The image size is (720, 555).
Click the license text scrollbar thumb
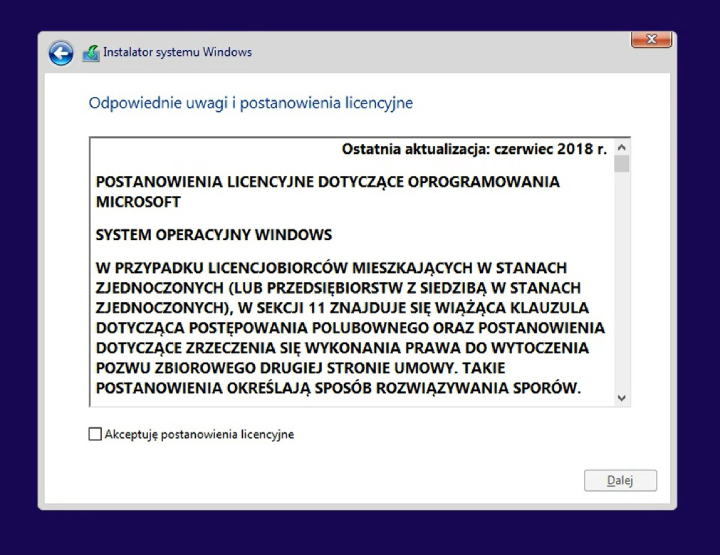click(x=622, y=164)
